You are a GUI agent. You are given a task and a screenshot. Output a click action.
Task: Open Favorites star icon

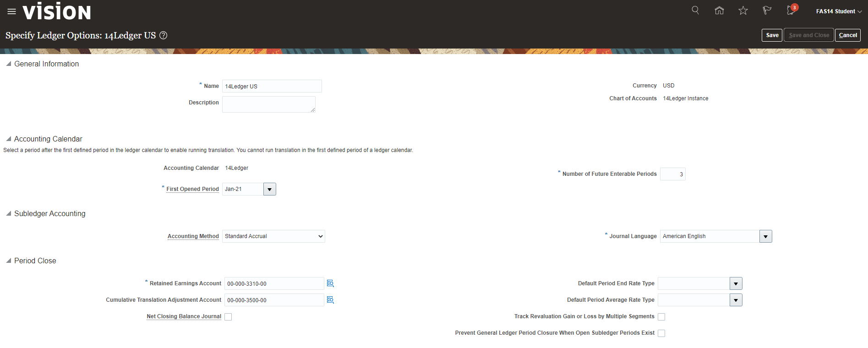743,11
